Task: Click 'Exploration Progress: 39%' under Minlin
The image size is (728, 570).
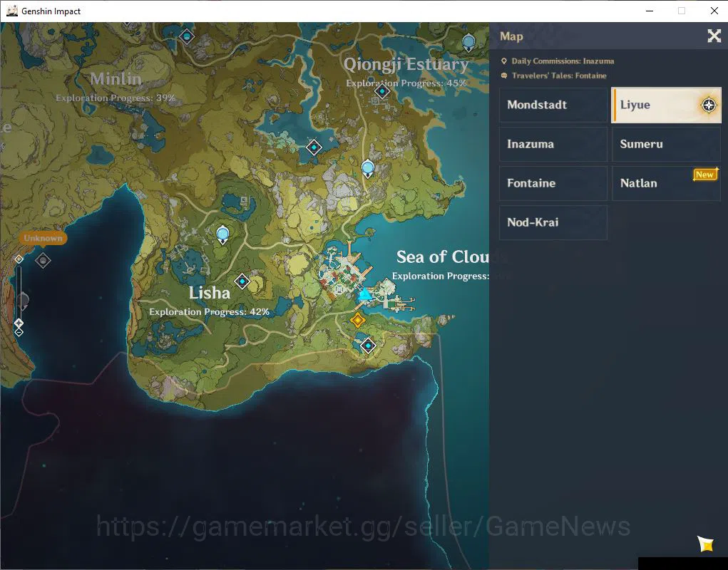Action: tap(116, 98)
